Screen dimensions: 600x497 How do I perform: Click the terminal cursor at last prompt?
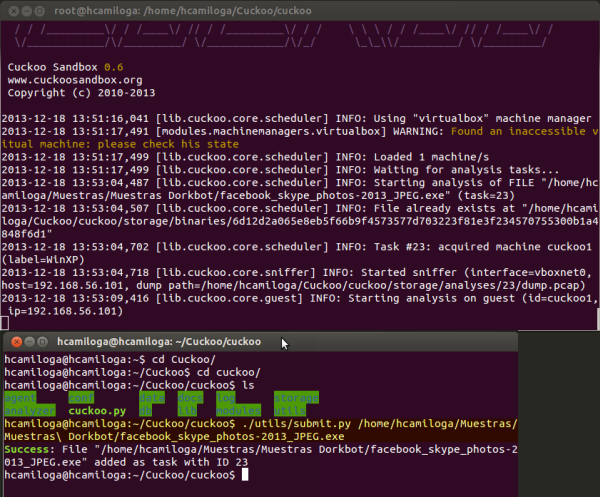[245, 475]
